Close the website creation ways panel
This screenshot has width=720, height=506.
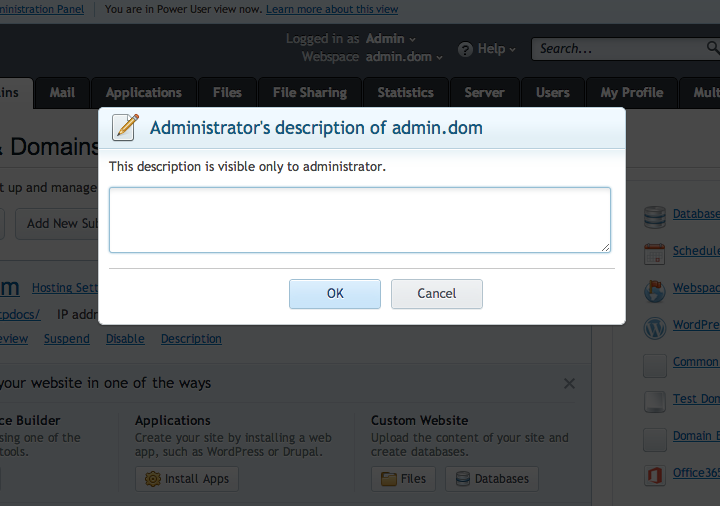click(x=569, y=383)
